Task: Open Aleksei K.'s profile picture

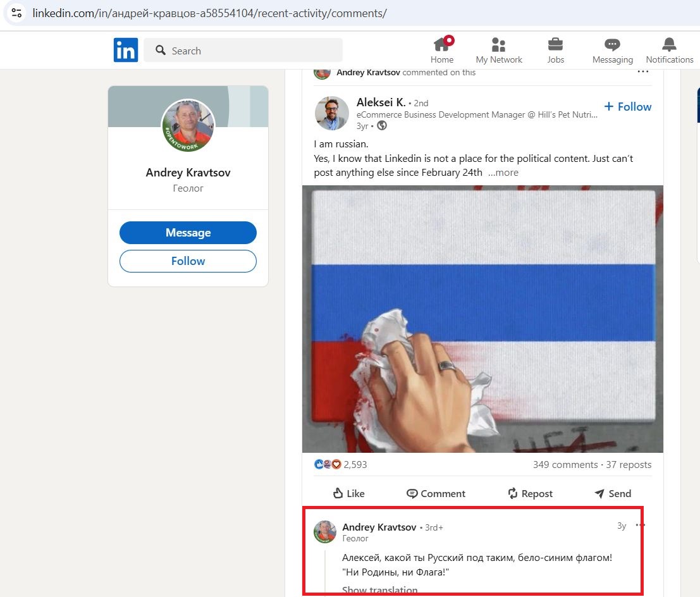Action: click(332, 113)
